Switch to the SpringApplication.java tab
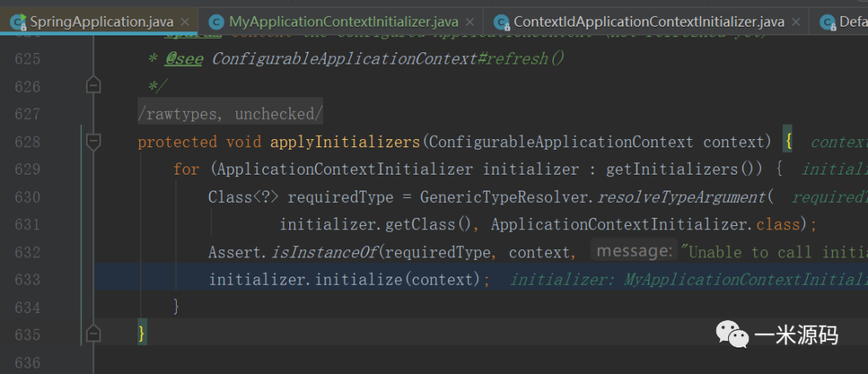868x374 pixels. tap(100, 21)
